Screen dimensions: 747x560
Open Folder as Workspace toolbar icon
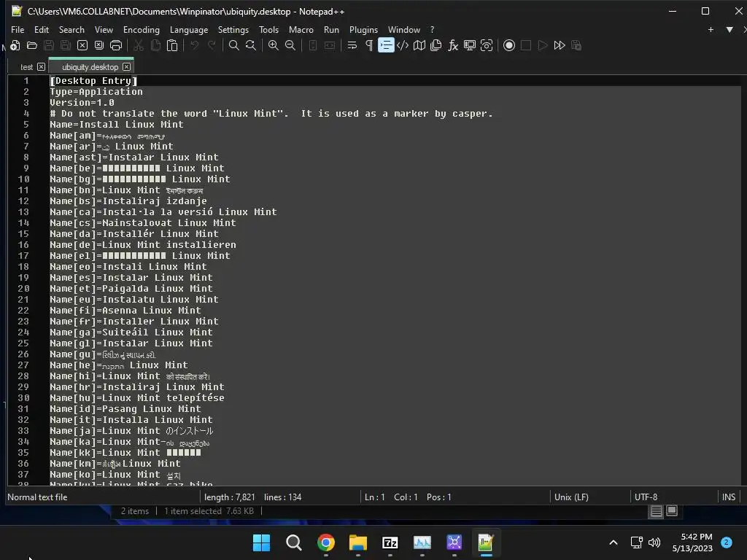point(470,45)
